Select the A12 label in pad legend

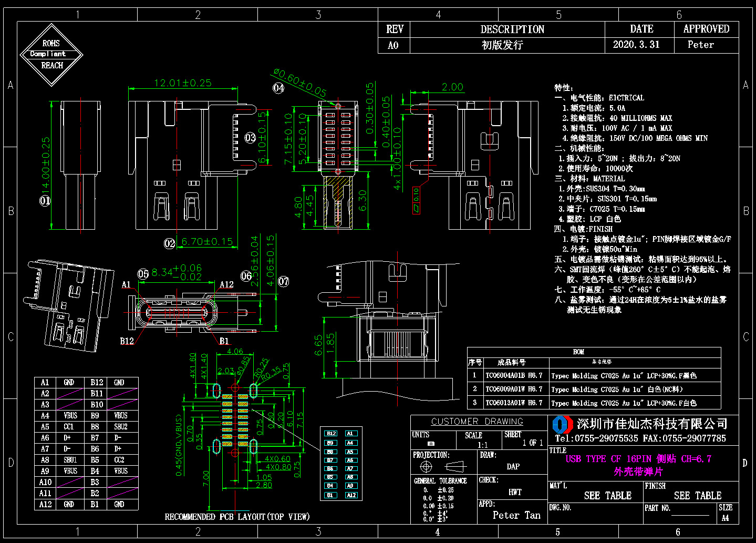point(351,495)
